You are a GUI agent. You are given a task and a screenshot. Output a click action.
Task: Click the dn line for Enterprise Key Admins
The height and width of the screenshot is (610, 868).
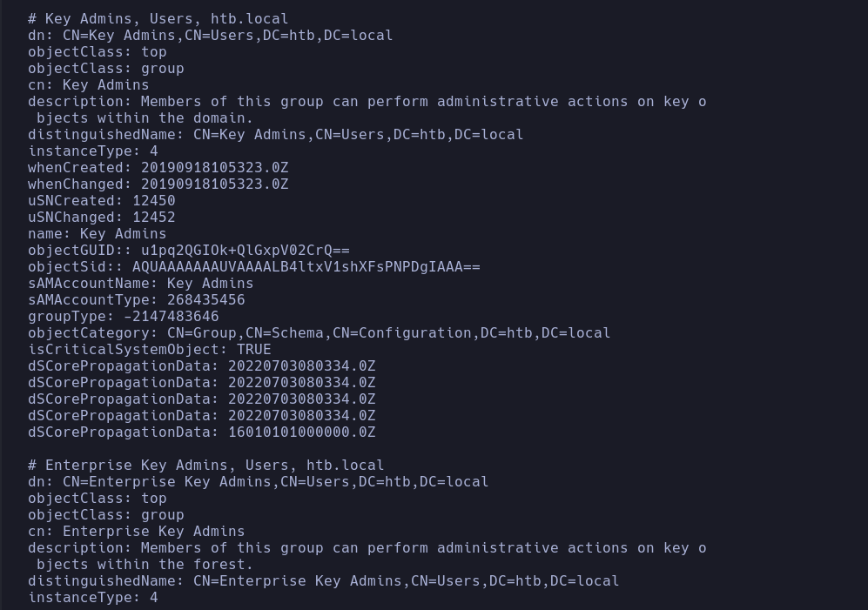[258, 482]
